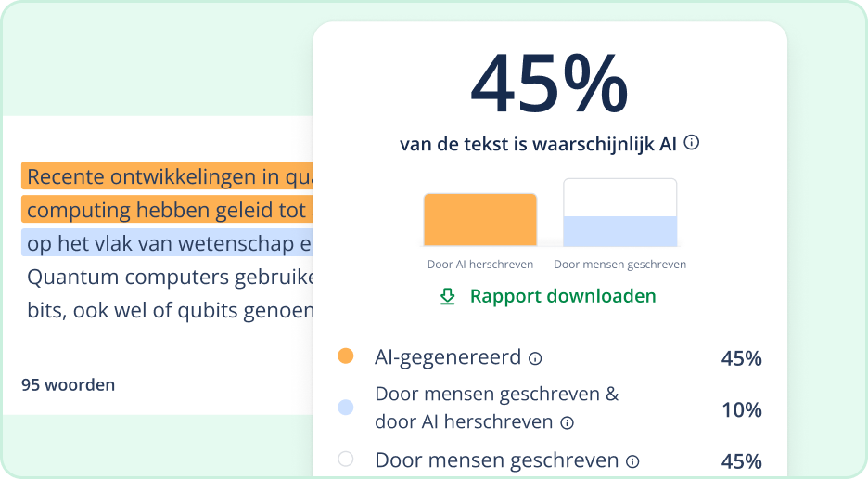Click the 10% value for rewritten text

click(741, 409)
